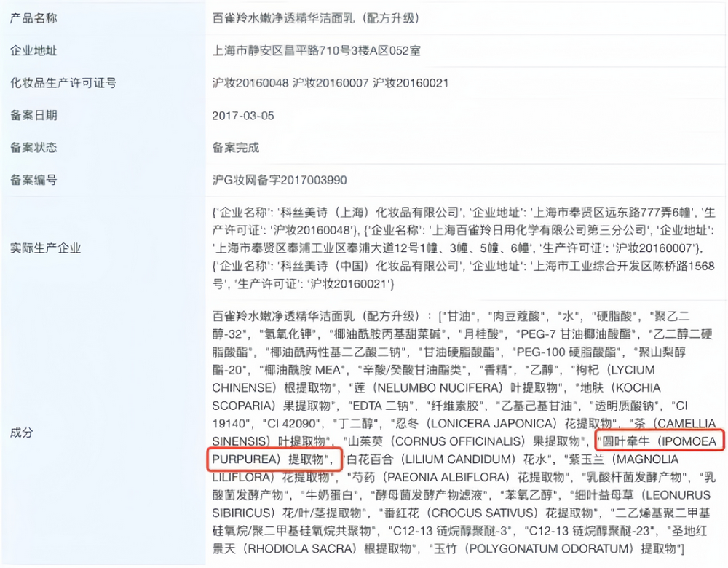This screenshot has height=568, width=728.
Task: Click filing number 沪G妆网备字2017003990
Action: 280,180
